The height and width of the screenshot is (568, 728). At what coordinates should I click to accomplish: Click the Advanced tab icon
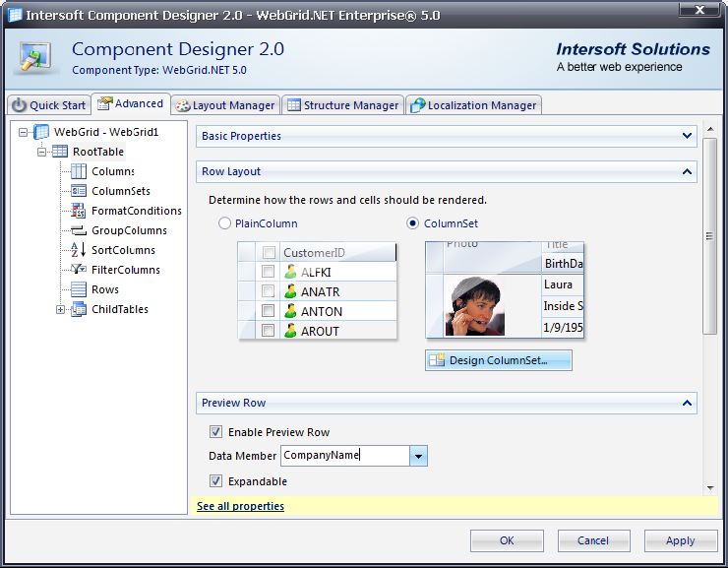[x=105, y=103]
